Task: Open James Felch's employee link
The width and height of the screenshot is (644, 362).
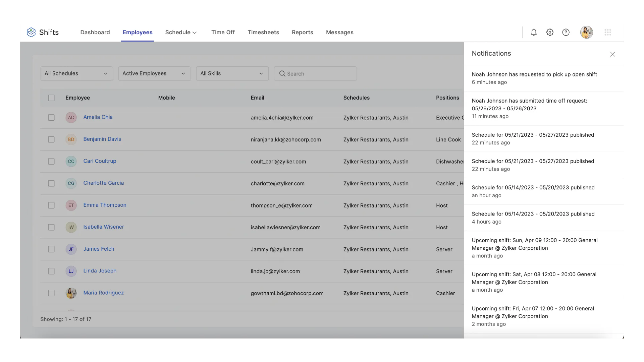Action: (99, 249)
